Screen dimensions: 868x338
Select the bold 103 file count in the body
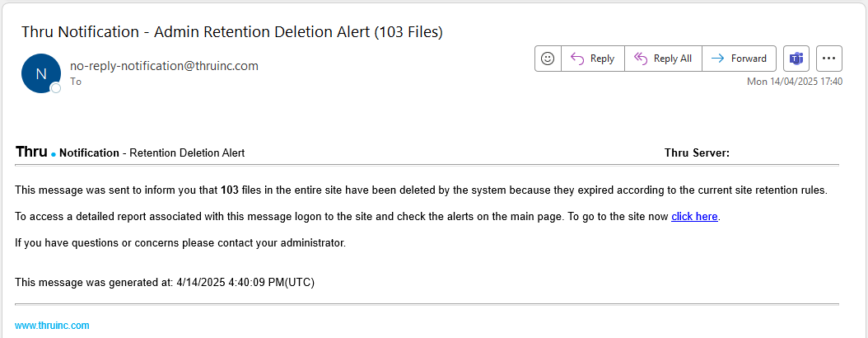click(x=229, y=190)
